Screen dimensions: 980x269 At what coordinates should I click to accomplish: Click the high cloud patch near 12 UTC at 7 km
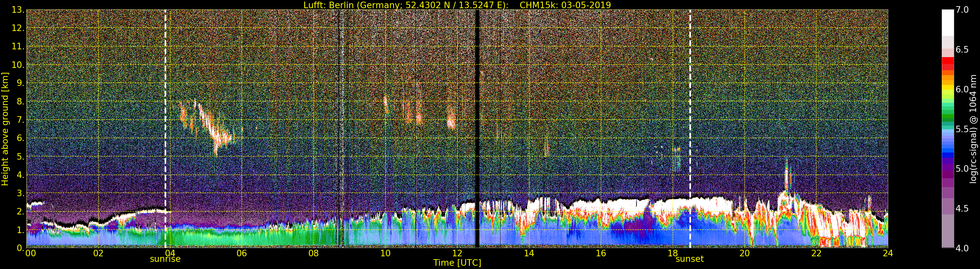point(451,120)
